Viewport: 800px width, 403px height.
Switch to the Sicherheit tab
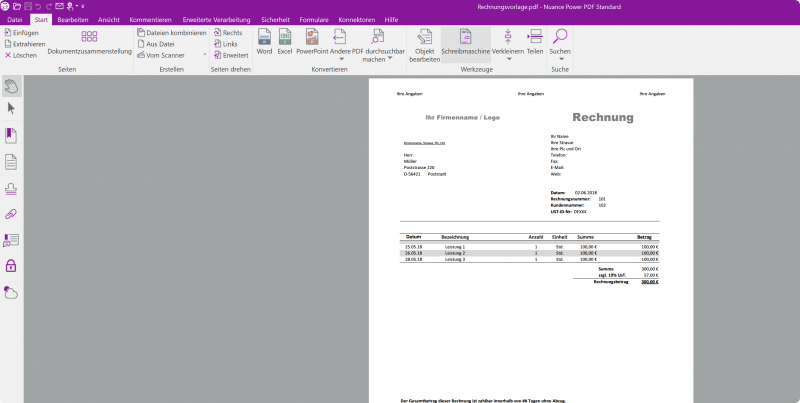[276, 20]
